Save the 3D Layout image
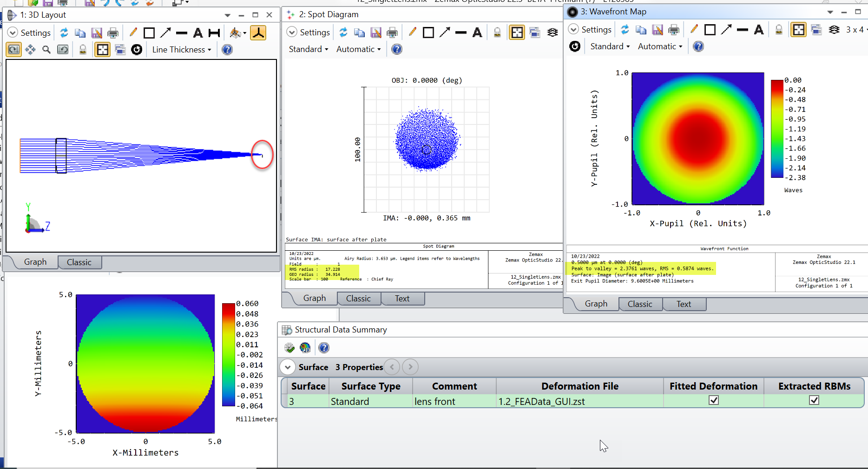 tap(97, 33)
